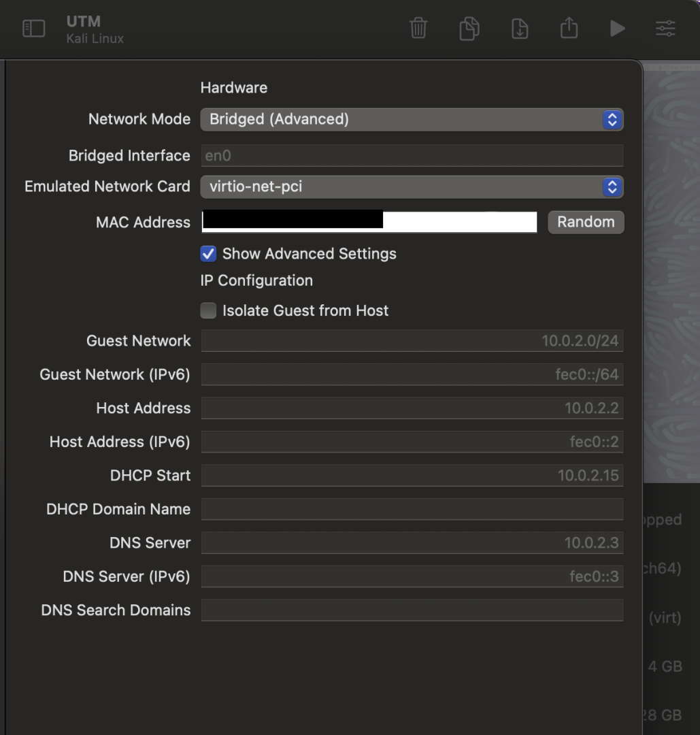The image size is (700, 735).
Task: Enable Isolate Guest from Host
Action: click(208, 311)
